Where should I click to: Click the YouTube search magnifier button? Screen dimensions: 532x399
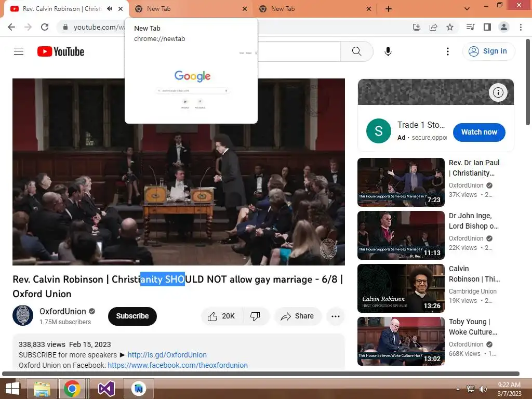coord(356,51)
